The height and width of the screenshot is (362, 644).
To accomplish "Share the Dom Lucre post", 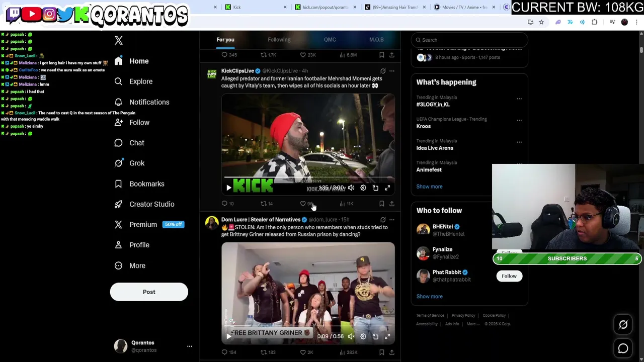I will point(392,352).
